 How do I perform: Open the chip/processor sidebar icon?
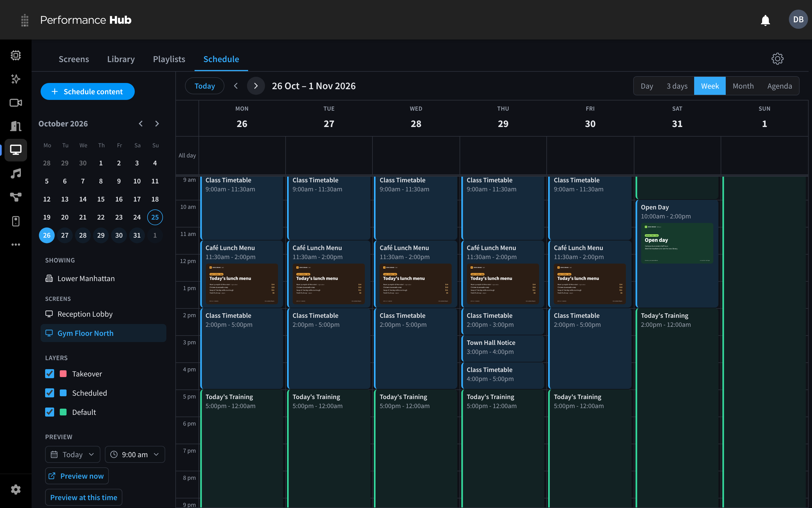(16, 55)
